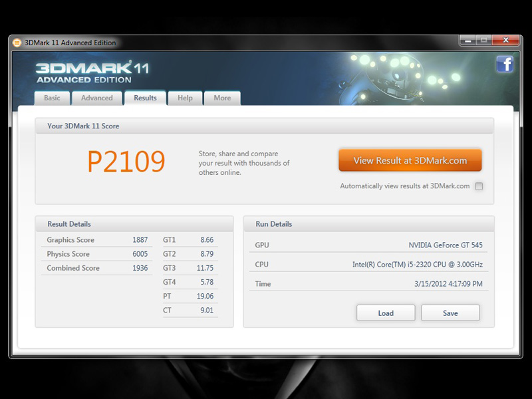Viewport: 532px width, 399px height.
Task: Go to the Help tab
Action: 185,98
